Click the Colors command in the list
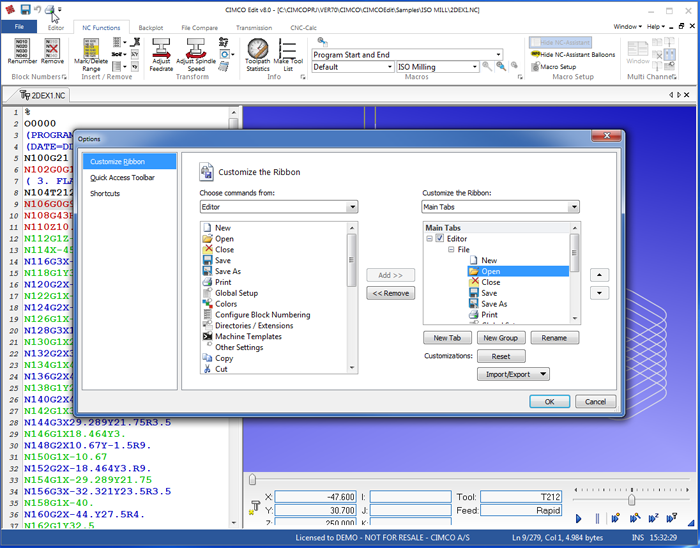Viewport: 700px width, 548px height. pos(226,304)
